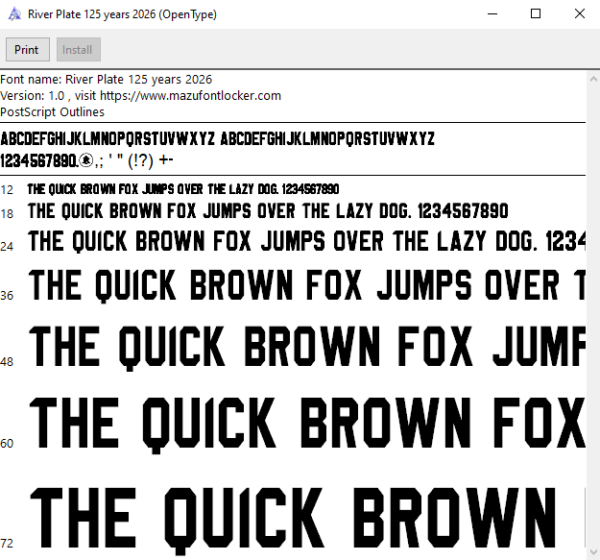Minimize the font viewer window
The width and height of the screenshot is (600, 560).
[x=492, y=14]
